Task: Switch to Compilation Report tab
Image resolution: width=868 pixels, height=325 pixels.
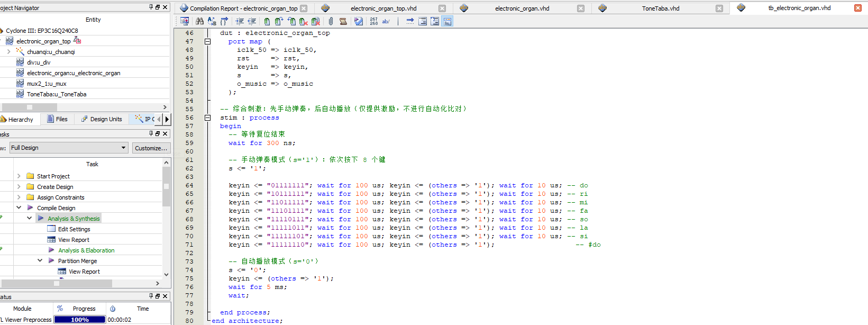Action: pyautogui.click(x=243, y=8)
